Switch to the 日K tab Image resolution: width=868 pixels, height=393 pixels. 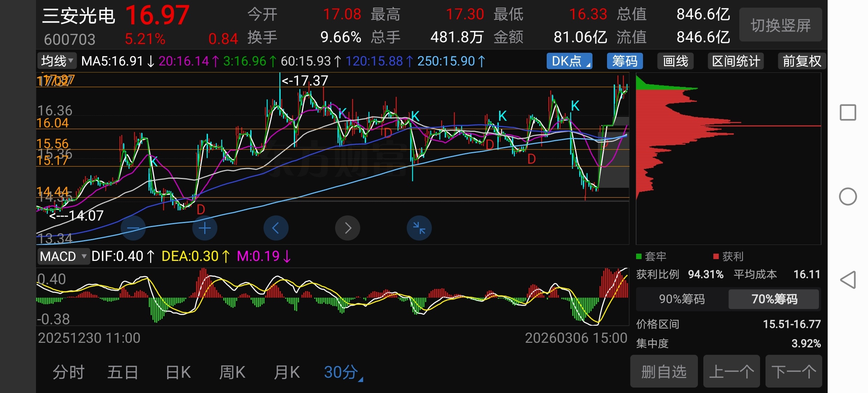(178, 372)
